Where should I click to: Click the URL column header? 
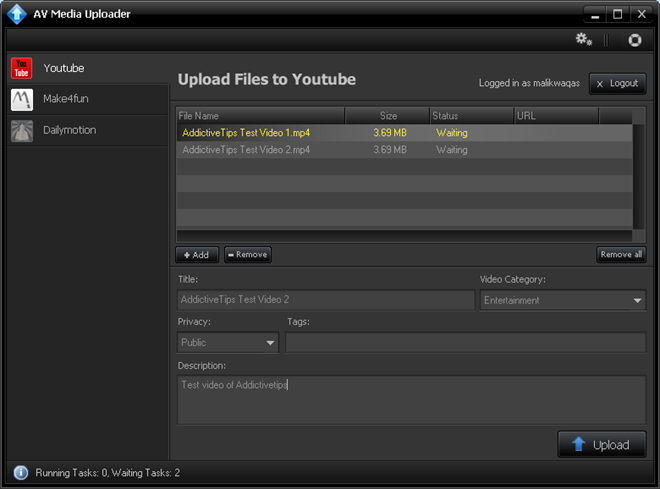point(556,116)
